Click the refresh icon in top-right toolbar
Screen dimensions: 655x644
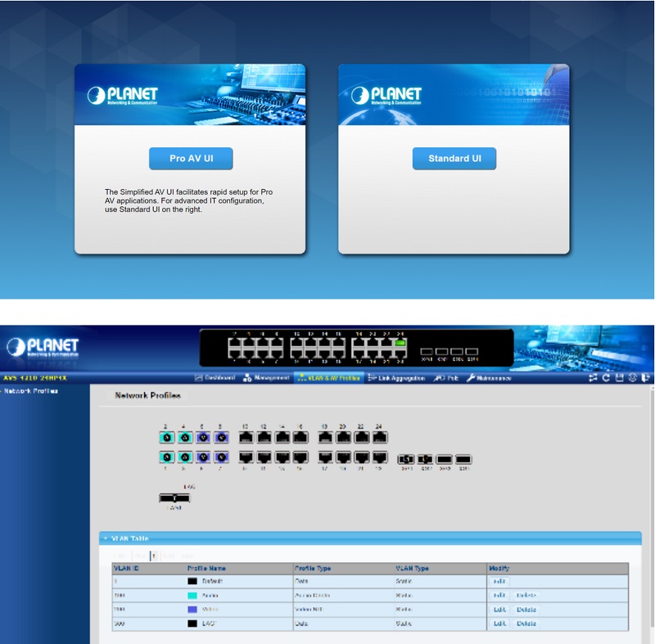point(606,378)
